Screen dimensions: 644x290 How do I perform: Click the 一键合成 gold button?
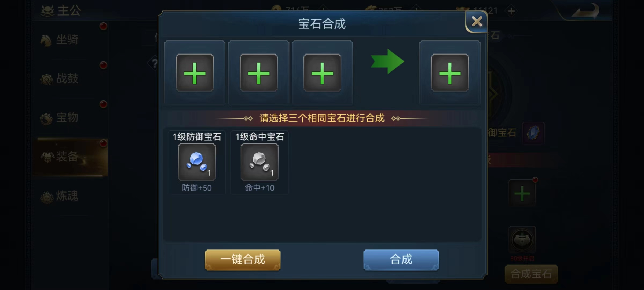pyautogui.click(x=243, y=260)
